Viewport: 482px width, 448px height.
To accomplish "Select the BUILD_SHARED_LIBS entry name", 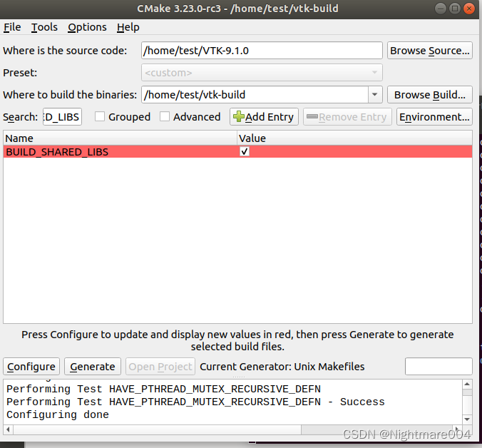I will (x=57, y=152).
